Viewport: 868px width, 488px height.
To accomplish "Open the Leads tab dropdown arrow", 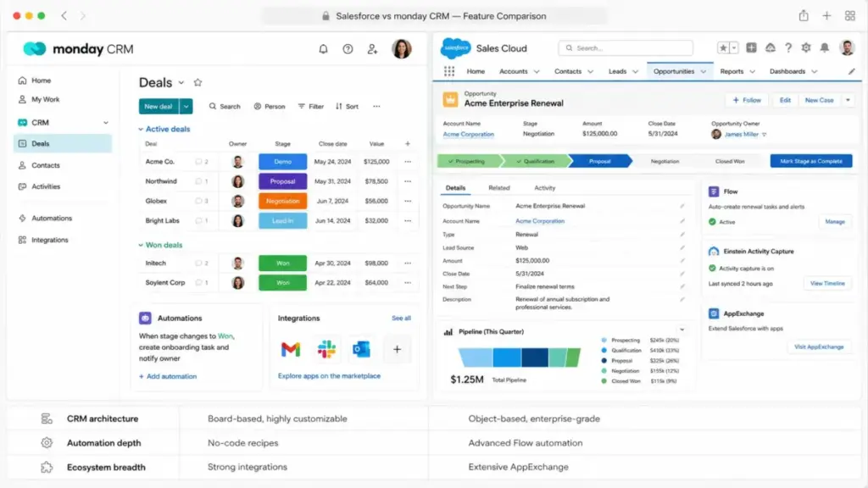I will click(x=635, y=71).
